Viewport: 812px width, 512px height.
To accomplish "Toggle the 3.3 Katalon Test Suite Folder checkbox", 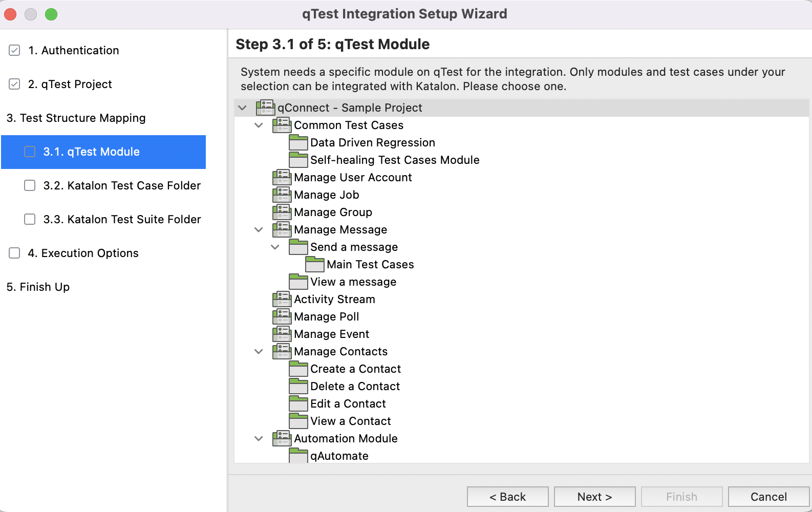I will (30, 219).
